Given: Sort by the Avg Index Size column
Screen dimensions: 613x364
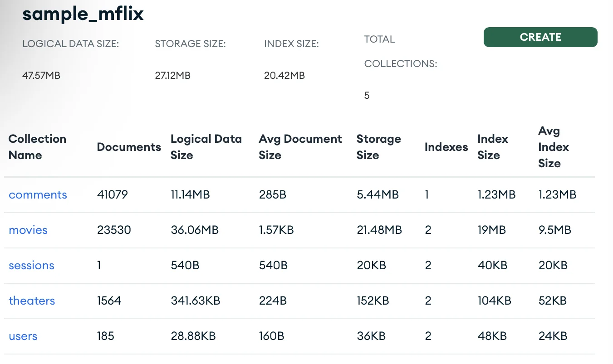Looking at the screenshot, I should point(553,147).
